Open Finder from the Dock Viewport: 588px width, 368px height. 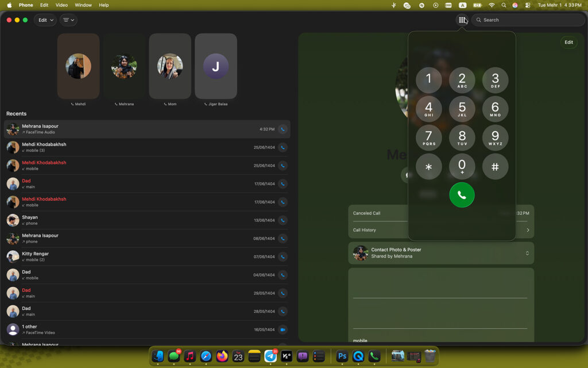pyautogui.click(x=158, y=356)
